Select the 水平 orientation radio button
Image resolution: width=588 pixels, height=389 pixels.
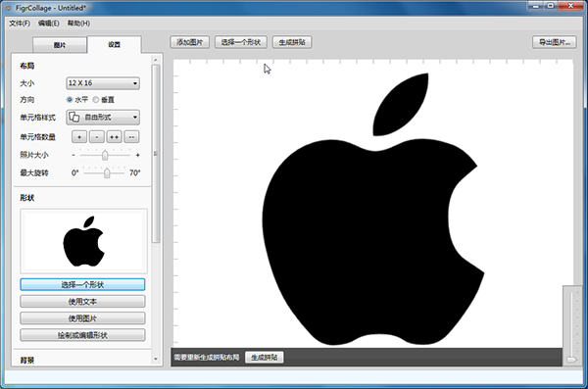coord(70,100)
